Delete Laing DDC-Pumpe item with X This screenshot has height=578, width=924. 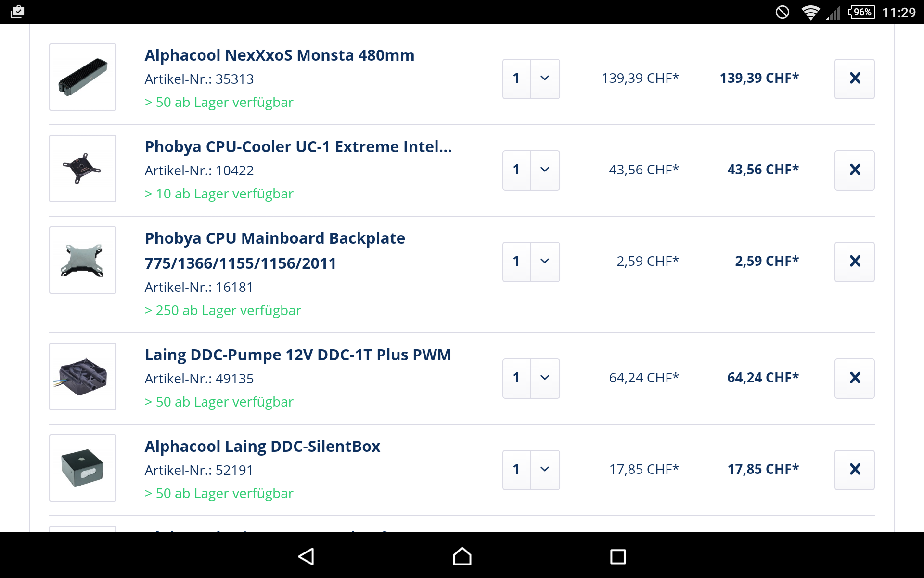point(854,378)
